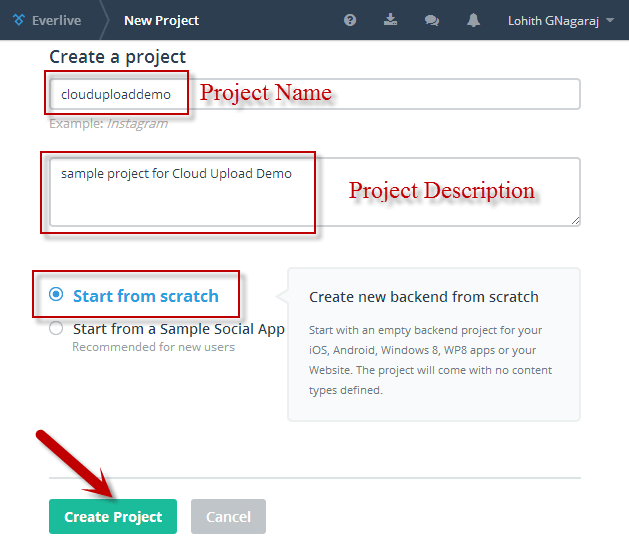Click 'Start from a Sample Social App' label
The width and height of the screenshot is (629, 544).
pos(179,329)
